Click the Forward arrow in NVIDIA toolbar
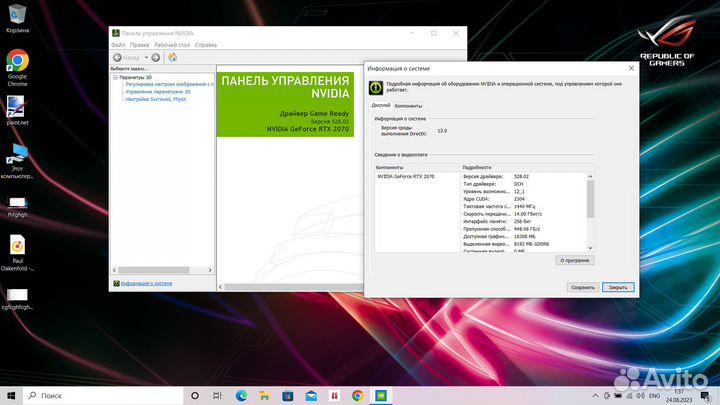 click(x=156, y=57)
